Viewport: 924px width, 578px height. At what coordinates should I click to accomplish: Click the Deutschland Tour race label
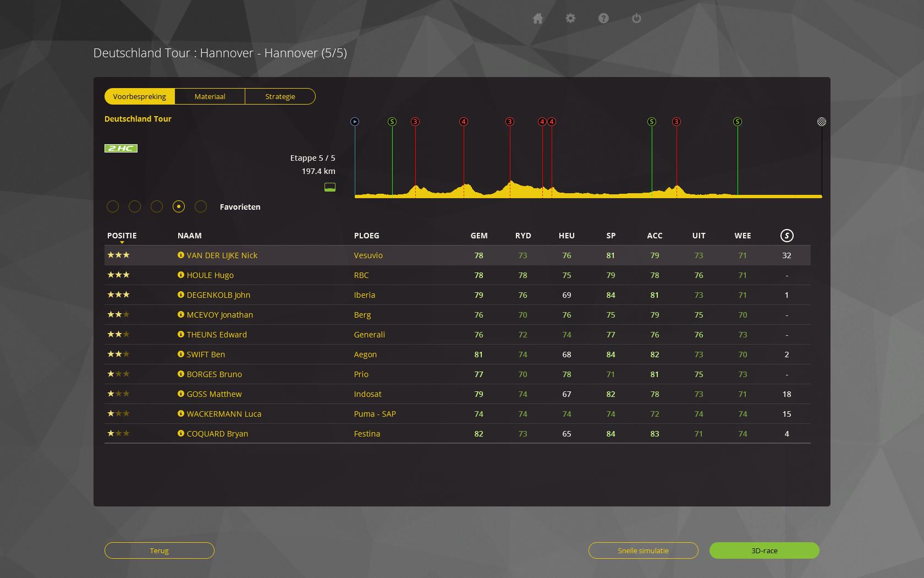(x=138, y=119)
